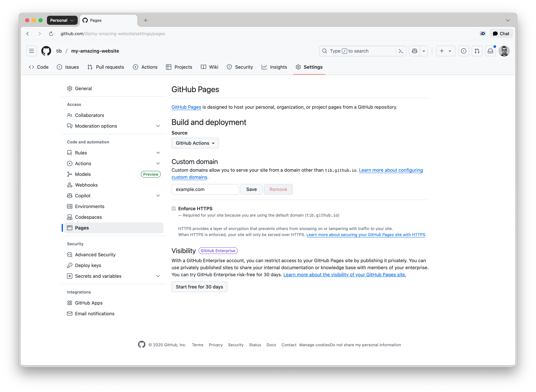Viewport: 536px width, 392px height.
Task: Switch to the Issues tab
Action: point(68,67)
